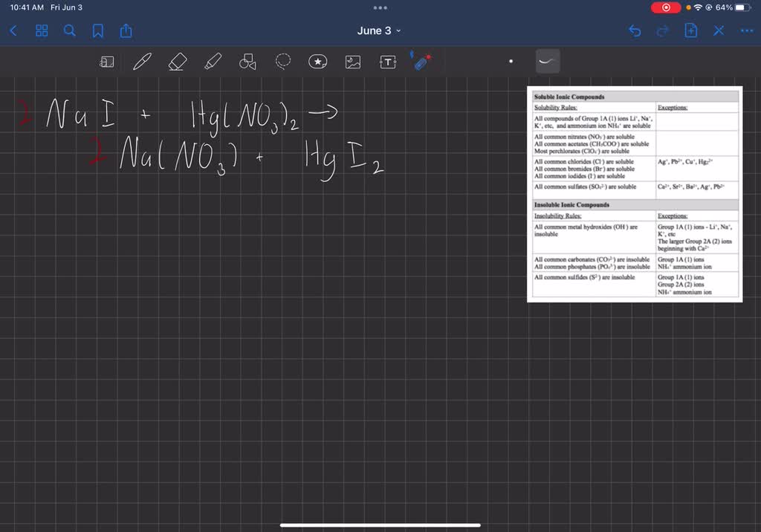Image resolution: width=761 pixels, height=532 pixels.
Task: Select the Text insertion tool
Action: coord(387,62)
